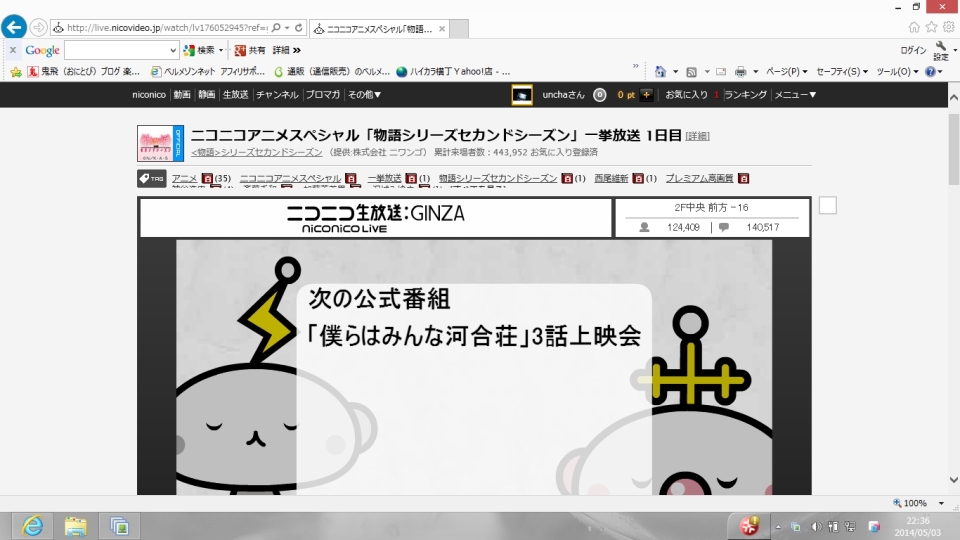Open 静画 in the niconico header
Image resolution: width=960 pixels, height=540 pixels.
click(x=206, y=95)
